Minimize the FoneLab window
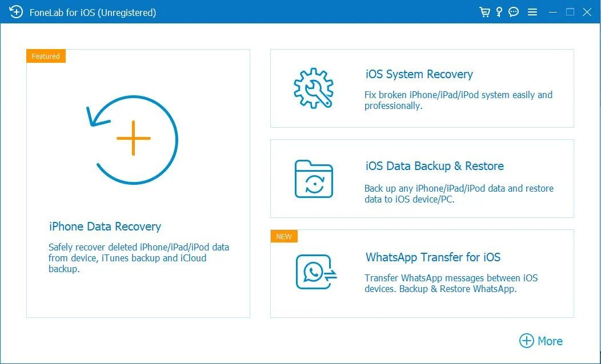The height and width of the screenshot is (364, 601). [552, 12]
